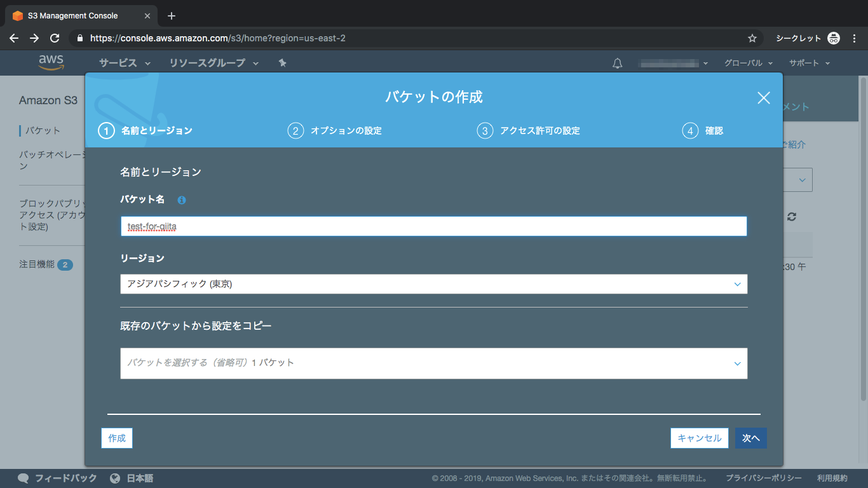Image resolution: width=868 pixels, height=488 pixels.
Task: Close the バケットの作成 dialog with X
Action: (764, 98)
